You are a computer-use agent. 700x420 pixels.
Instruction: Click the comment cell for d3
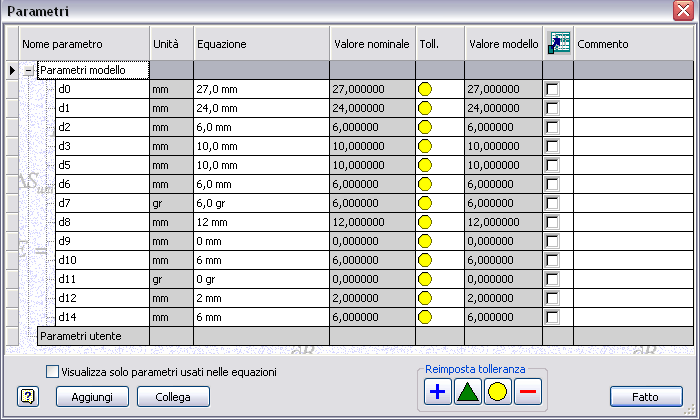pos(633,146)
